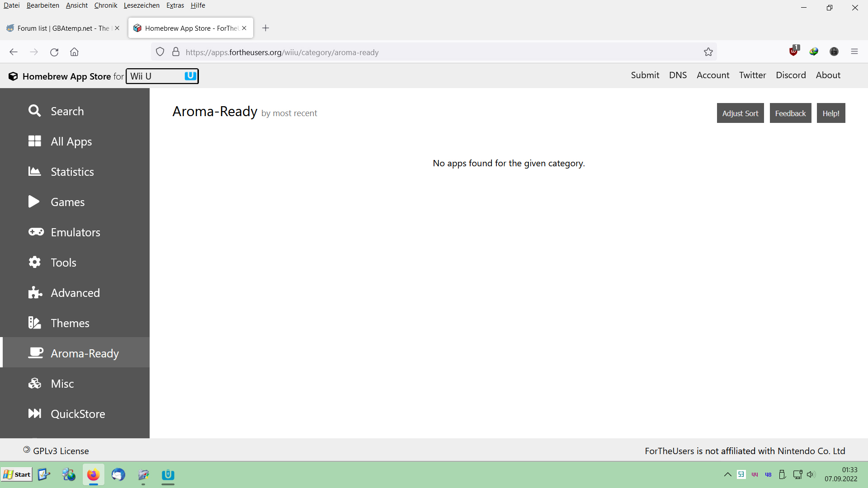The image size is (868, 488).
Task: Click the Wii U app icon in taskbar
Action: 168,475
